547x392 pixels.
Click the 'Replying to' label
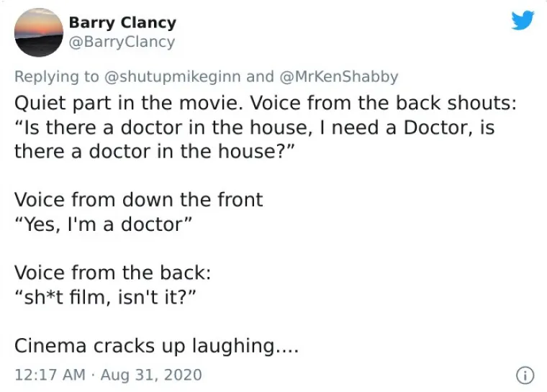57,77
